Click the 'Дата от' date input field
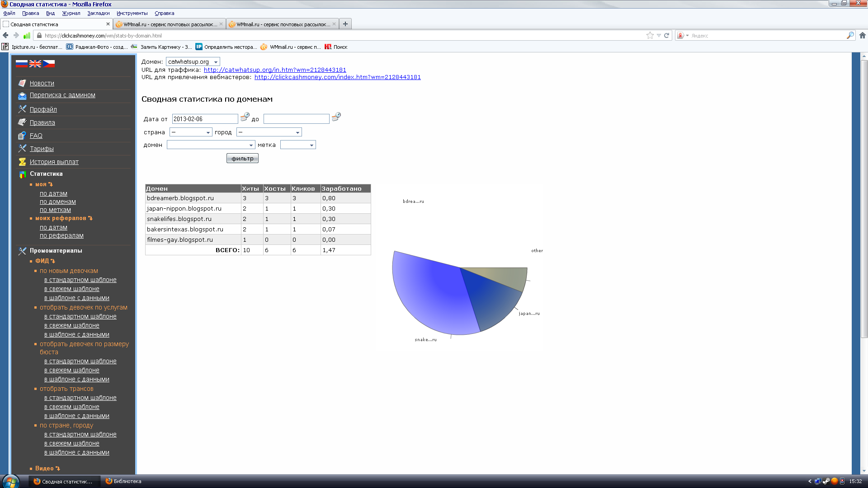Viewport: 868px width, 488px height. (x=204, y=119)
